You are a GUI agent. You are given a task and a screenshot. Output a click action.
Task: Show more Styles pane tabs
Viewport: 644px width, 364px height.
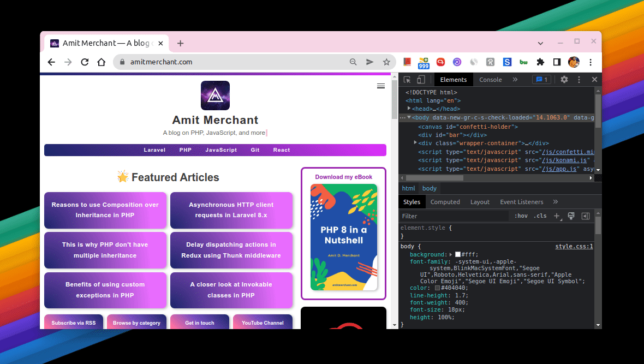(x=555, y=202)
